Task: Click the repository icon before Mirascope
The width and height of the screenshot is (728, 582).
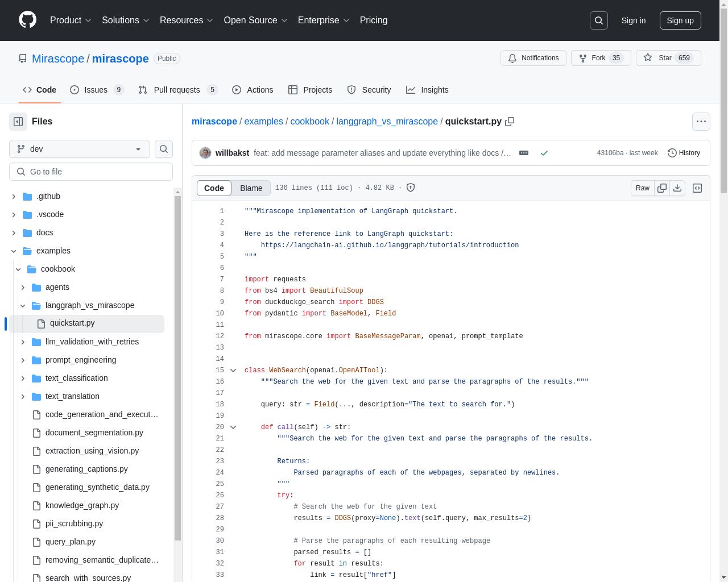Action: 23,59
